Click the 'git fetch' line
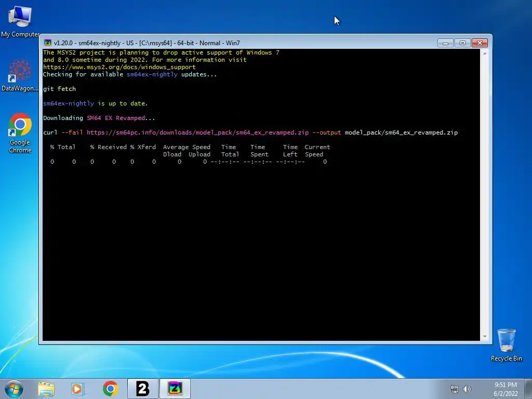This screenshot has width=532, height=399. [x=59, y=89]
